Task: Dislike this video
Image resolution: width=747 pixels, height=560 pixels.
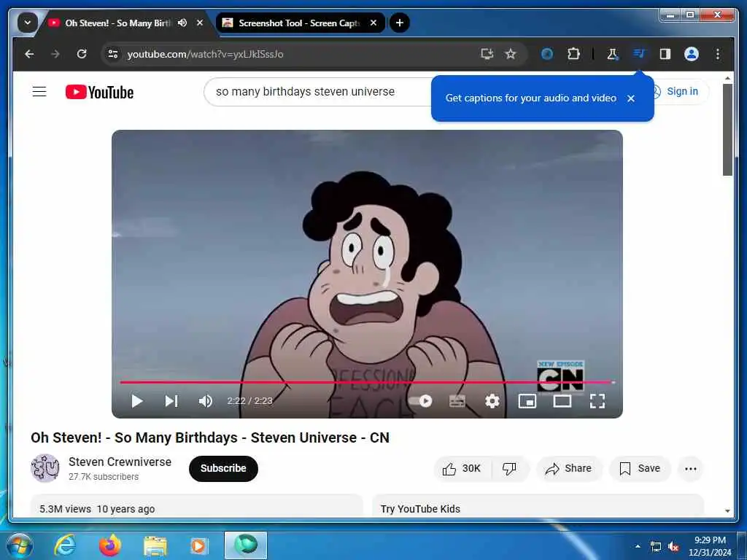Action: (510, 469)
